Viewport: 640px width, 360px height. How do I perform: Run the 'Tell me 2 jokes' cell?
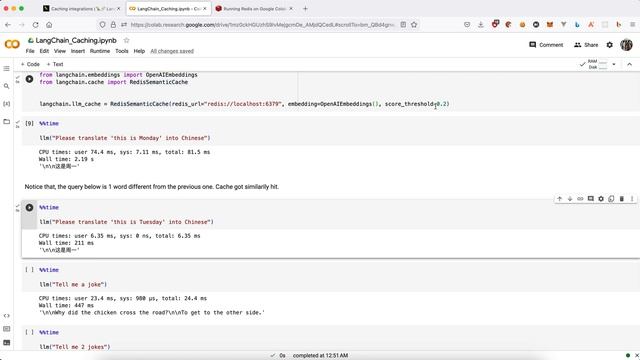[29, 332]
